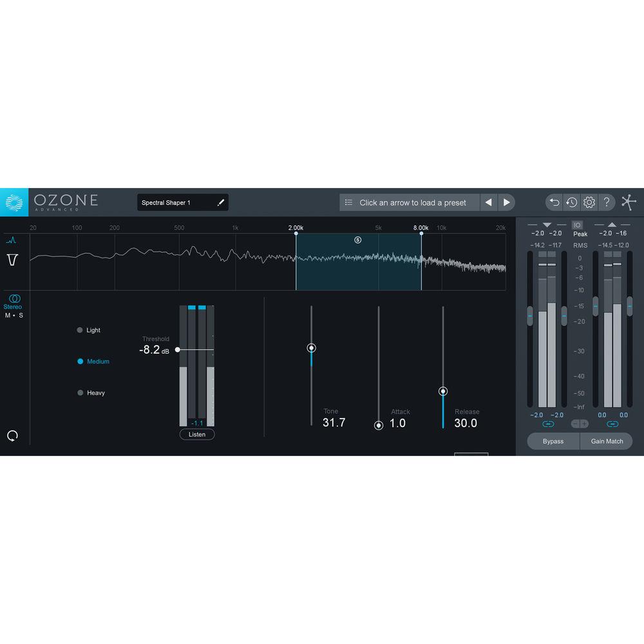The width and height of the screenshot is (644, 644).
Task: Bypass the plugin processing
Action: [x=553, y=441]
